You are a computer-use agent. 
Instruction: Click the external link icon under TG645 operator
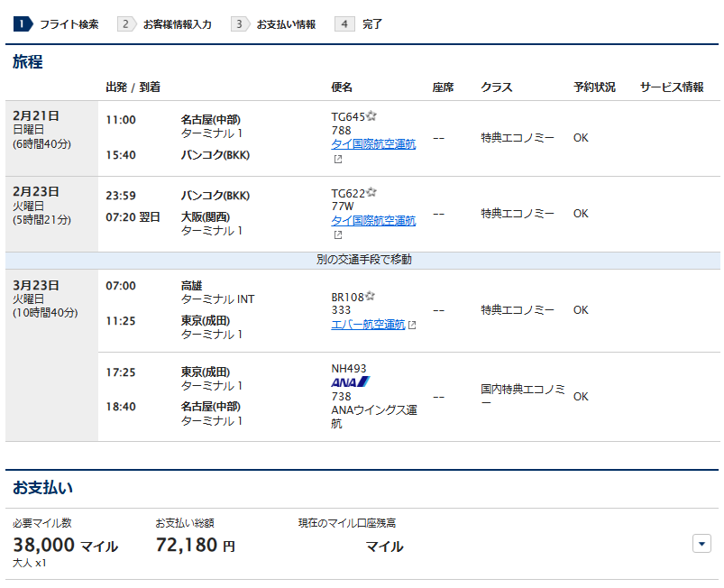point(338,160)
